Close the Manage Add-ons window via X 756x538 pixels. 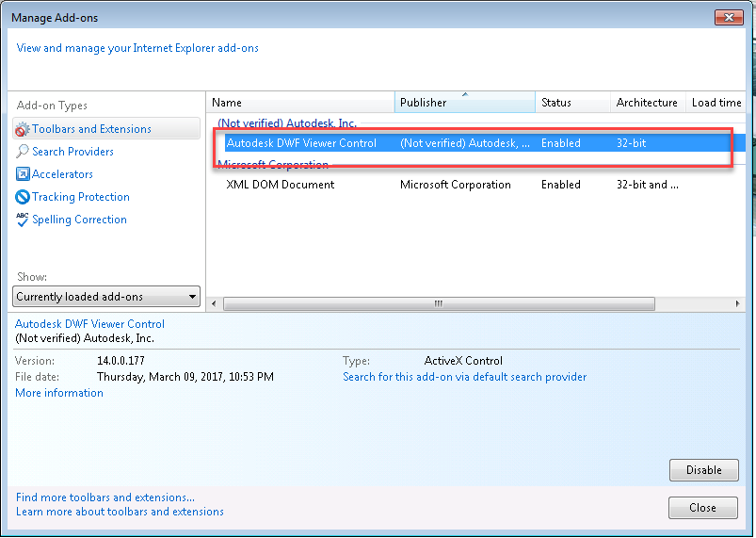729,17
